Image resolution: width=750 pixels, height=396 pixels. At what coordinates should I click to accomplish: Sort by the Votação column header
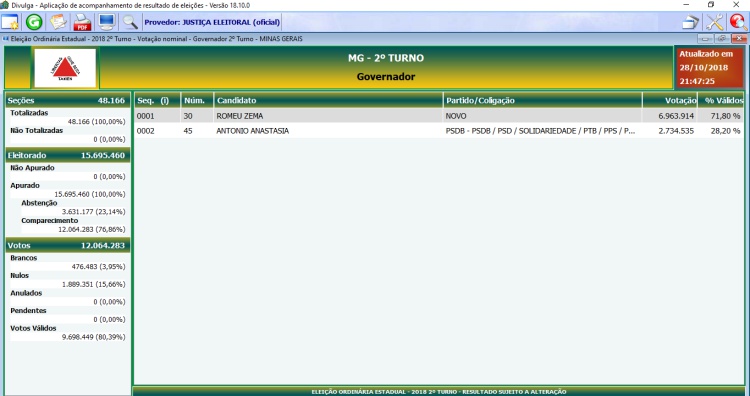coord(670,100)
